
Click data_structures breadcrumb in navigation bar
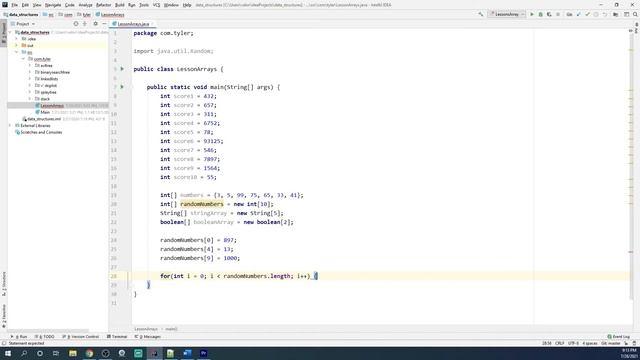coord(20,14)
